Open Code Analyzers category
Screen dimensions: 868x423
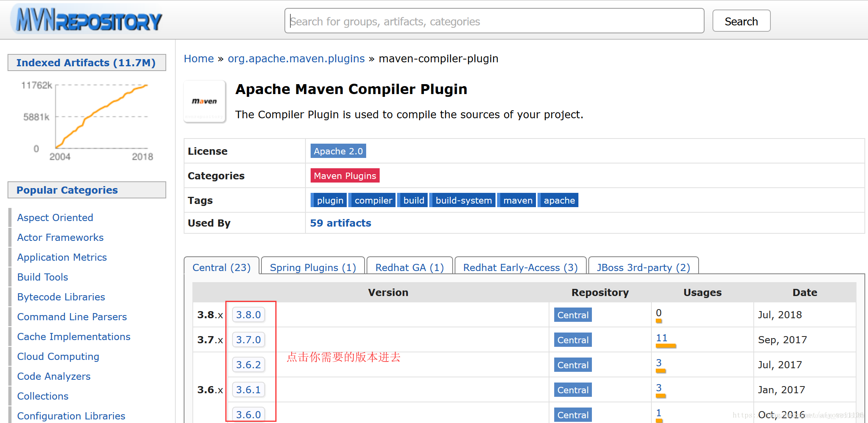tap(54, 376)
